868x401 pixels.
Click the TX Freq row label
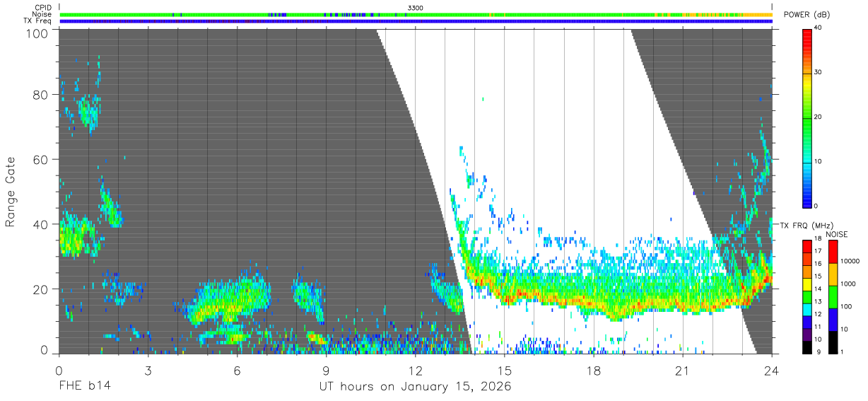tap(37, 21)
